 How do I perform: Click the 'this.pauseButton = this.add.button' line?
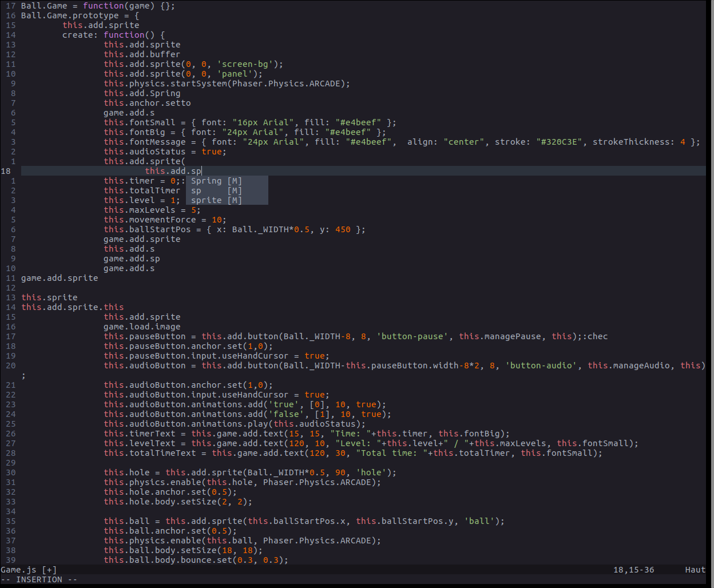coord(355,336)
